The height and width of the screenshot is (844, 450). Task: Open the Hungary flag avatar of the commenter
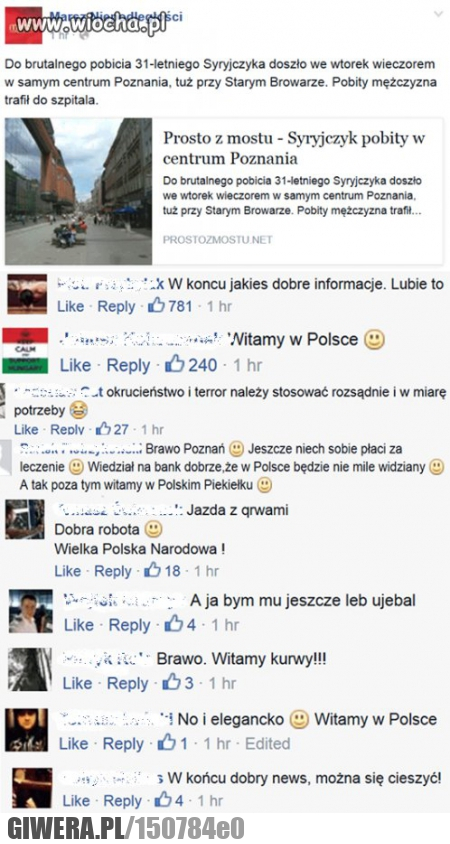[x=25, y=351]
